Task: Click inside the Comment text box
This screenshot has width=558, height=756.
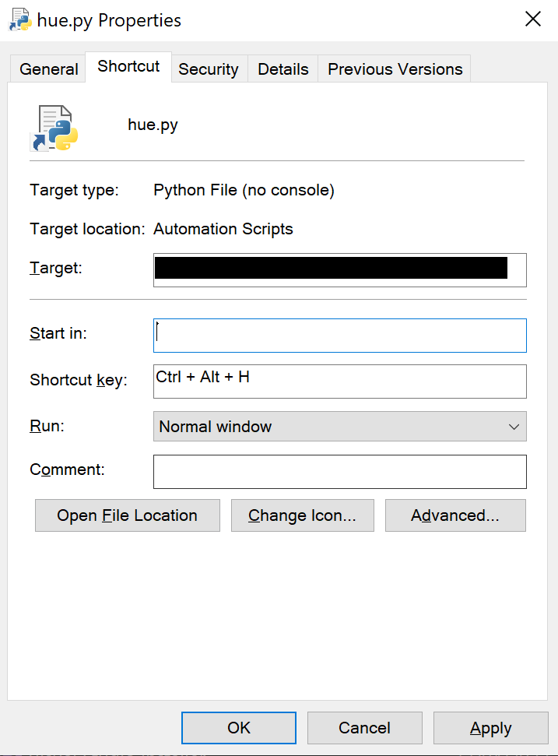Action: [x=339, y=472]
